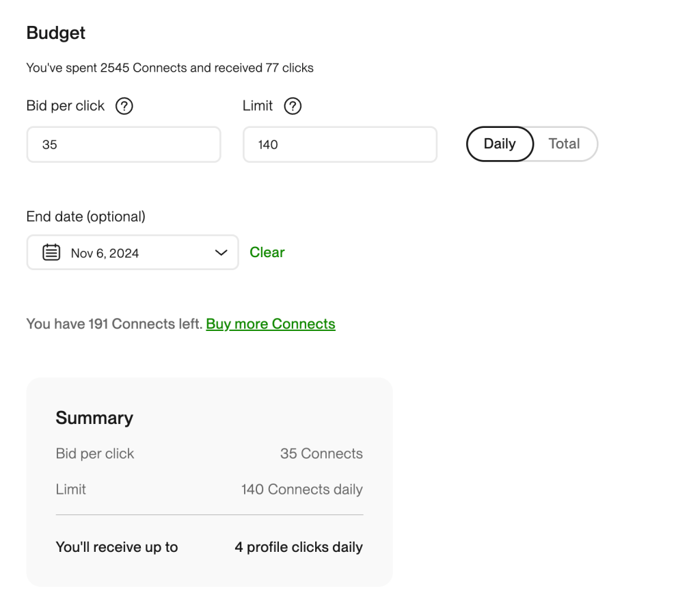The width and height of the screenshot is (700, 610).
Task: Click the Limit question mark help icon
Action: pyautogui.click(x=293, y=105)
